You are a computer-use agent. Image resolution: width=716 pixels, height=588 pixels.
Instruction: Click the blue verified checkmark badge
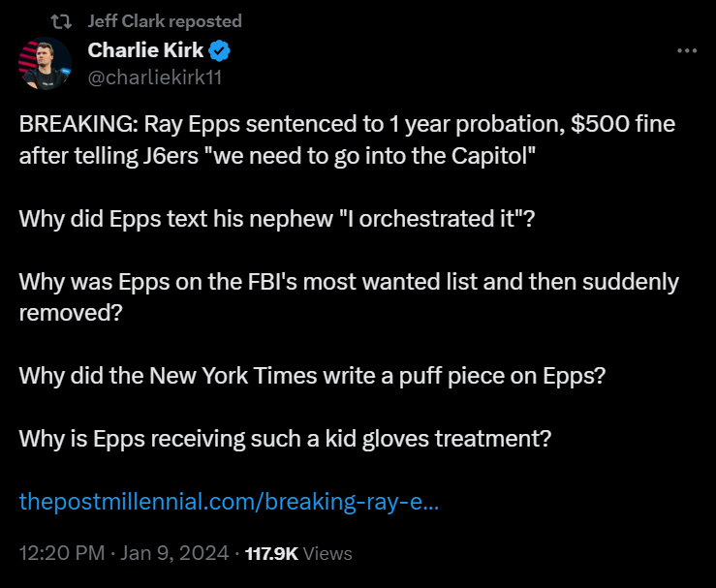(220, 50)
